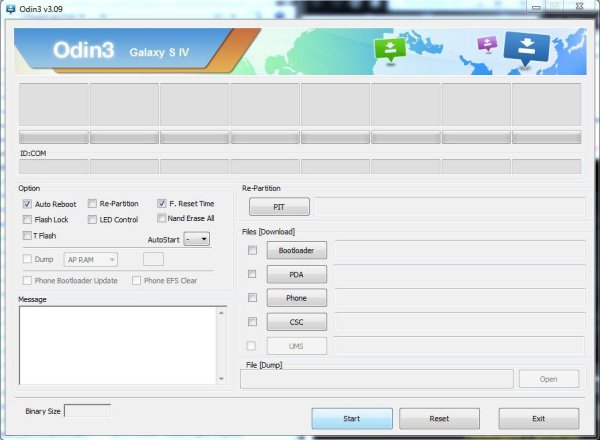Close the Odin3 window
The width and height of the screenshot is (600, 440).
[x=579, y=7]
